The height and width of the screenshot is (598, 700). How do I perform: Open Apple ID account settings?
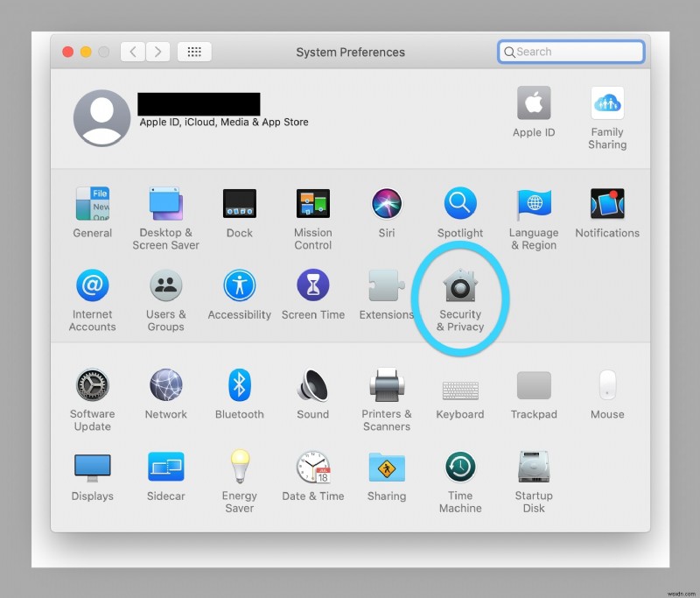pos(533,105)
